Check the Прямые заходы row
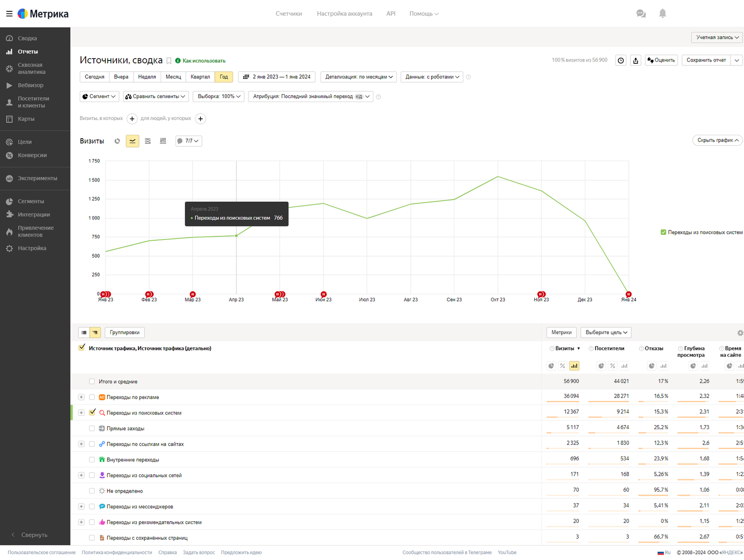The width and height of the screenshot is (744, 560). click(x=92, y=428)
